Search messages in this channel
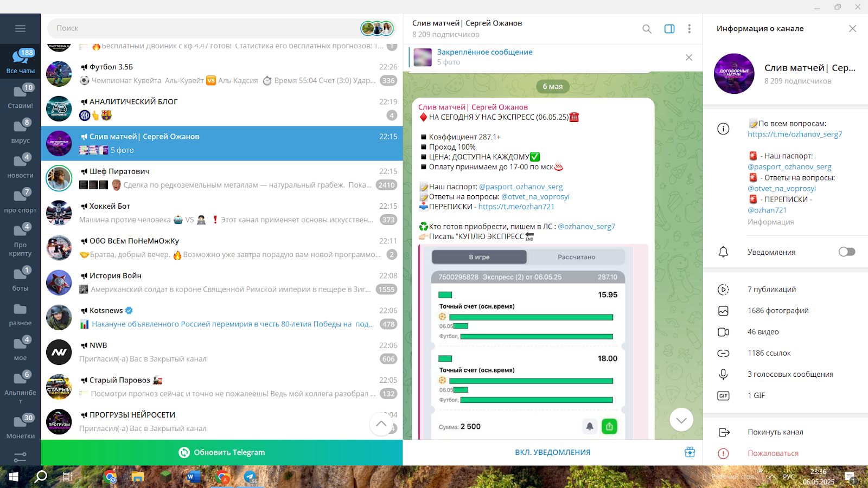The width and height of the screenshot is (868, 488). coord(647,29)
